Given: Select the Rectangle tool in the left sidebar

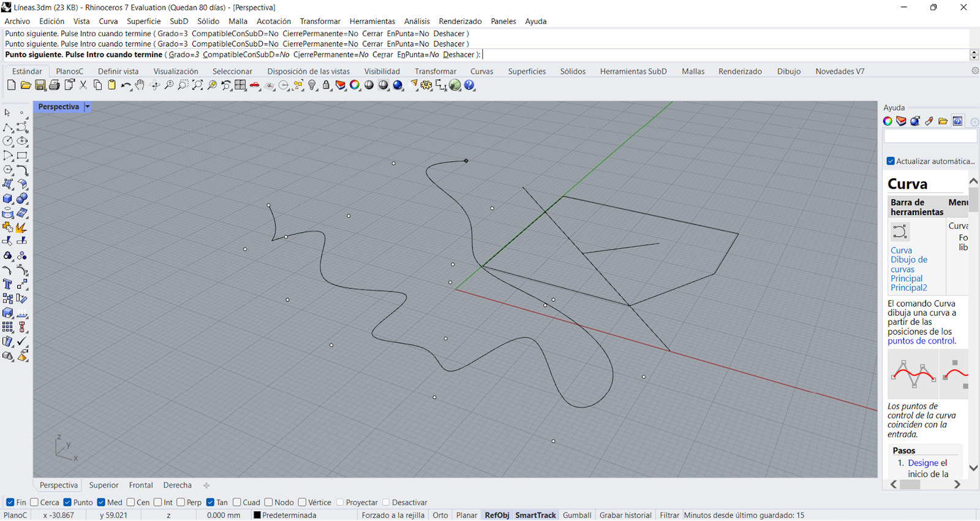Looking at the screenshot, I should 22,156.
